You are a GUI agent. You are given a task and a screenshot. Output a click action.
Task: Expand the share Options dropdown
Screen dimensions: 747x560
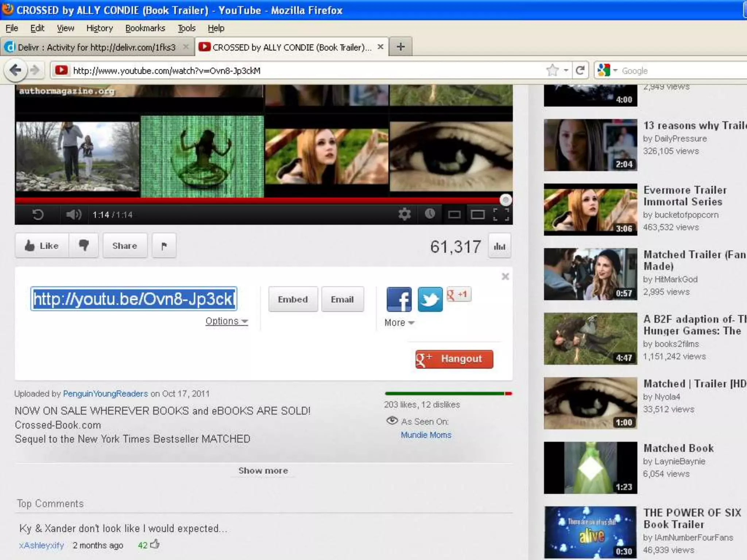[227, 321]
